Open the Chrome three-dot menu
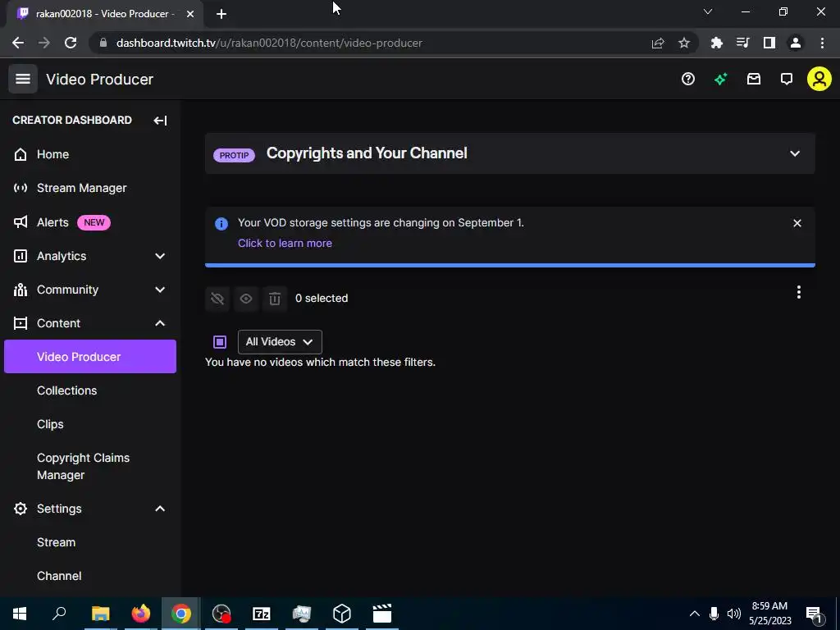This screenshot has height=630, width=840. 822,43
